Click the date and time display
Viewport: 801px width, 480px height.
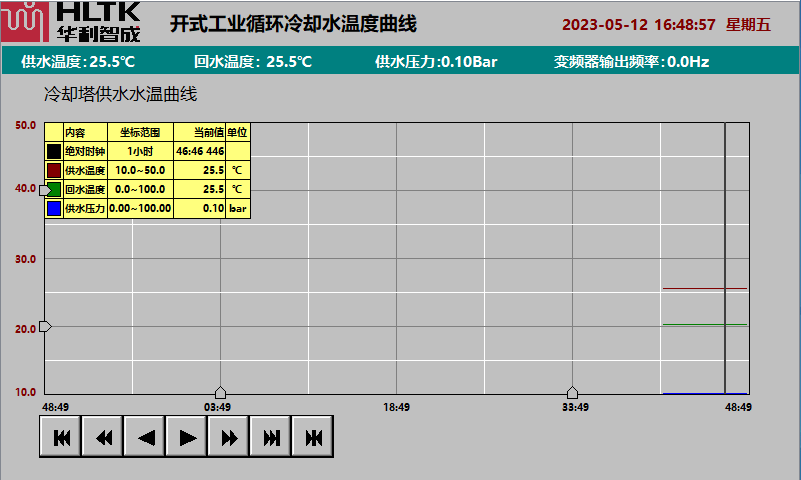[666, 25]
